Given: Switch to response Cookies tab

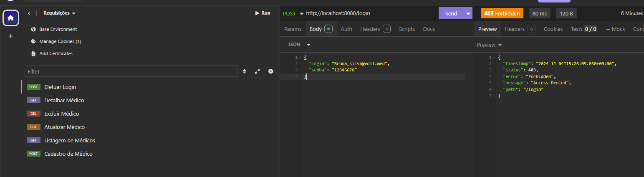Looking at the screenshot, I should tap(553, 29).
